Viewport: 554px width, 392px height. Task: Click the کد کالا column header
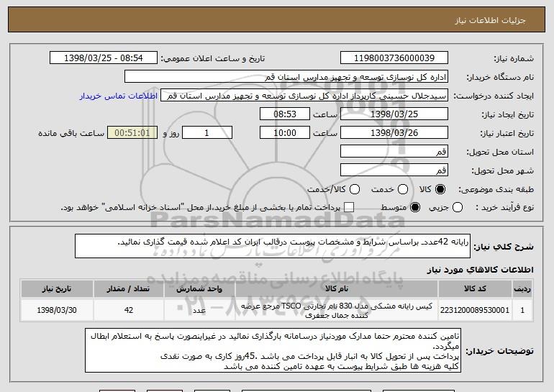tap(475, 289)
